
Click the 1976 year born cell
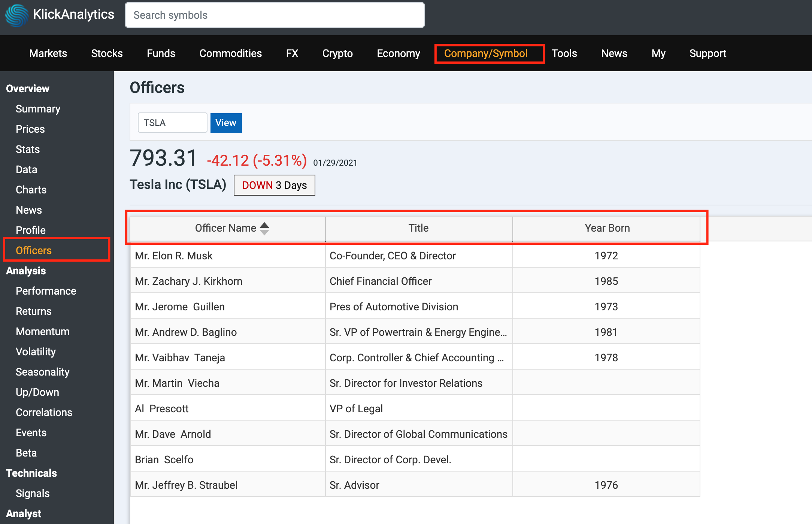[606, 485]
